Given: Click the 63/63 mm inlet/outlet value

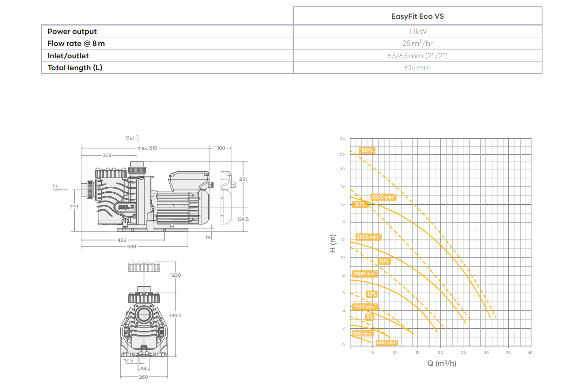Looking at the screenshot, I should point(417,56).
